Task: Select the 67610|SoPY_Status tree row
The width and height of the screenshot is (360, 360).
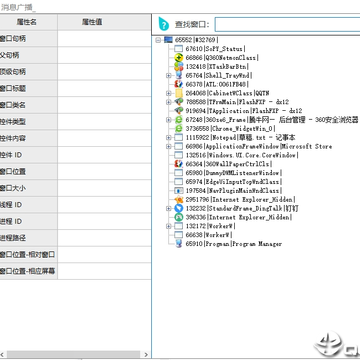Action: [x=216, y=49]
